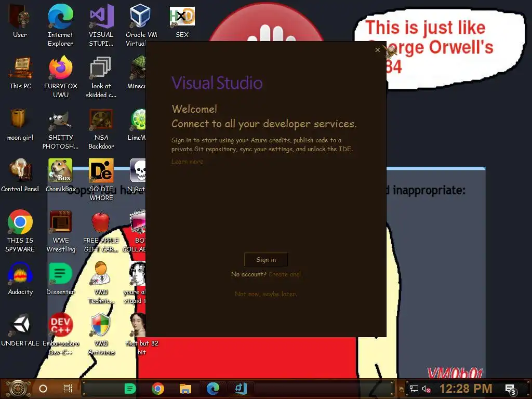This screenshot has width=532, height=399.
Task: Open the notification center icon
Action: (510, 390)
